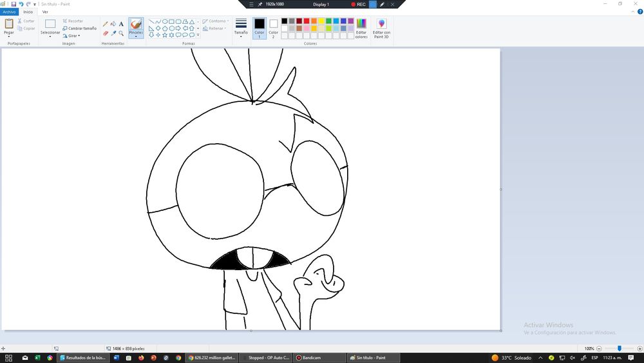The height and width of the screenshot is (363, 644).
Task: Switch to the Stopped - OP Auto C... taskbar window
Action: pyautogui.click(x=265, y=358)
